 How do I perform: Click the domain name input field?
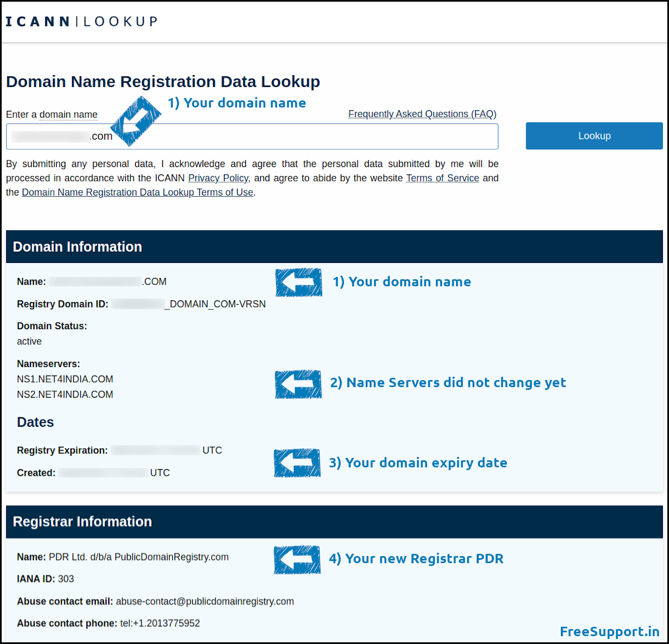(252, 136)
